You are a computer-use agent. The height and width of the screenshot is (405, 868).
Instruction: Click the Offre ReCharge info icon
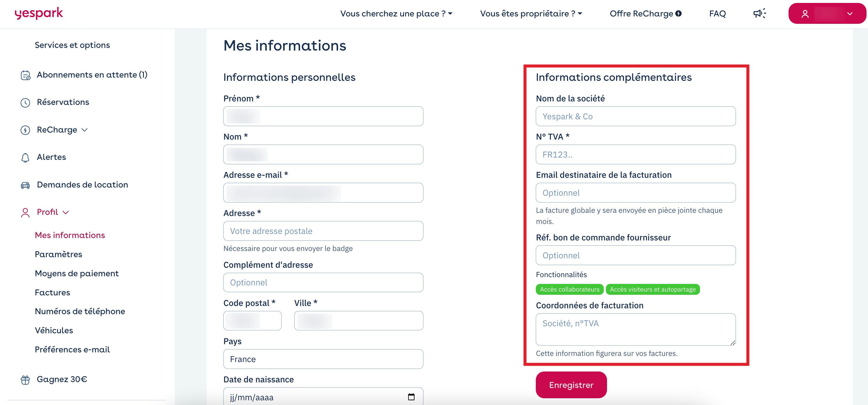click(679, 14)
